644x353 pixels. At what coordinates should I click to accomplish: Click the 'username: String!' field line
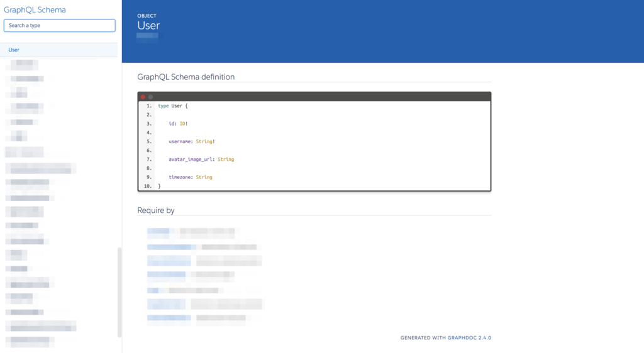[191, 141]
